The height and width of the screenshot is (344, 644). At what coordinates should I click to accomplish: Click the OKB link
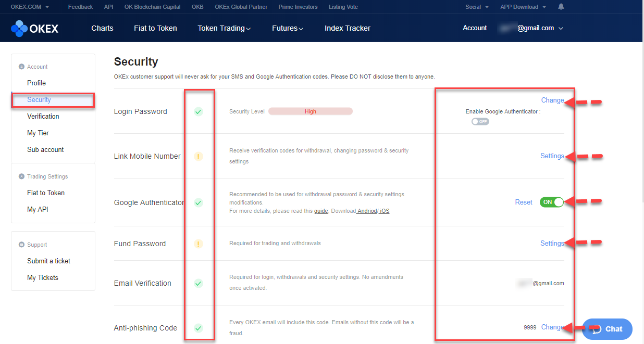[x=197, y=7]
